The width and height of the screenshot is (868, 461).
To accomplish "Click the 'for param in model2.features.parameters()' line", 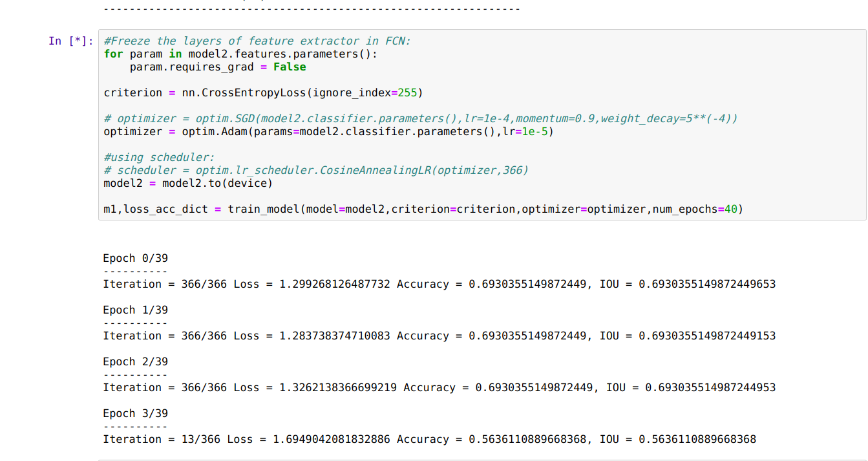I will [240, 54].
